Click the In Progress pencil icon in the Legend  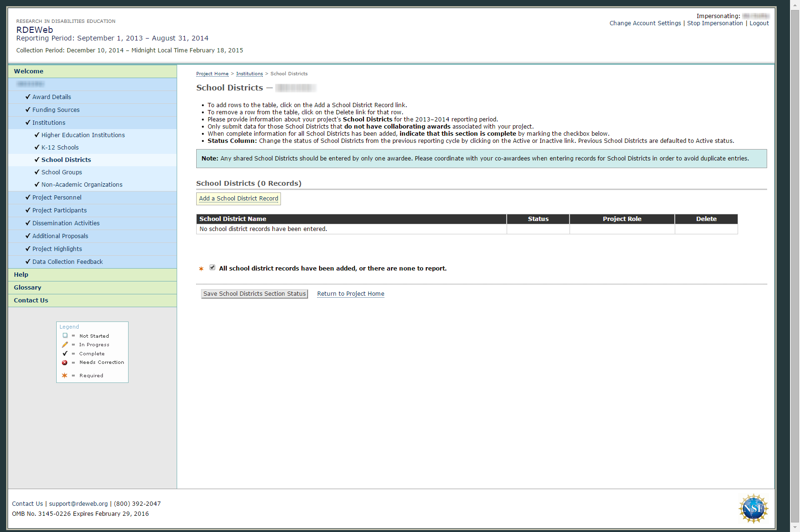[65, 344]
